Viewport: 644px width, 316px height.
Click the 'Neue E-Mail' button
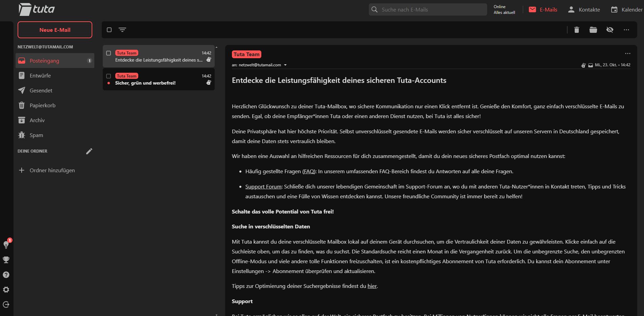[55, 30]
